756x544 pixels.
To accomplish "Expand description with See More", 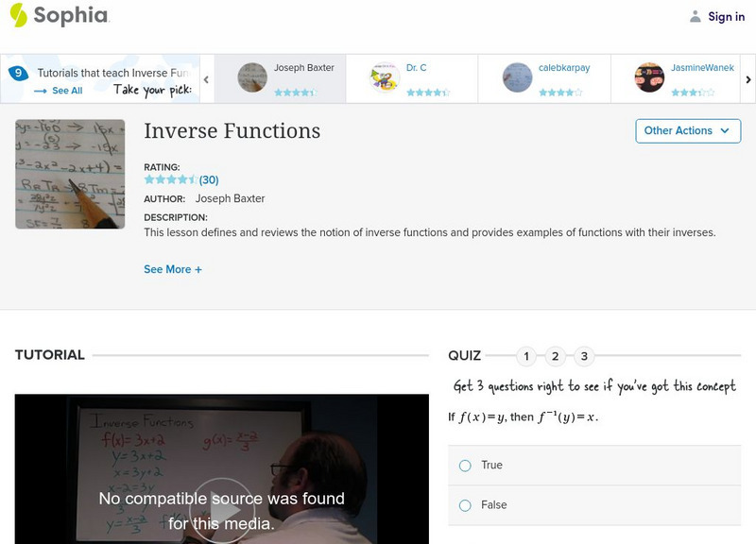I will tap(173, 269).
